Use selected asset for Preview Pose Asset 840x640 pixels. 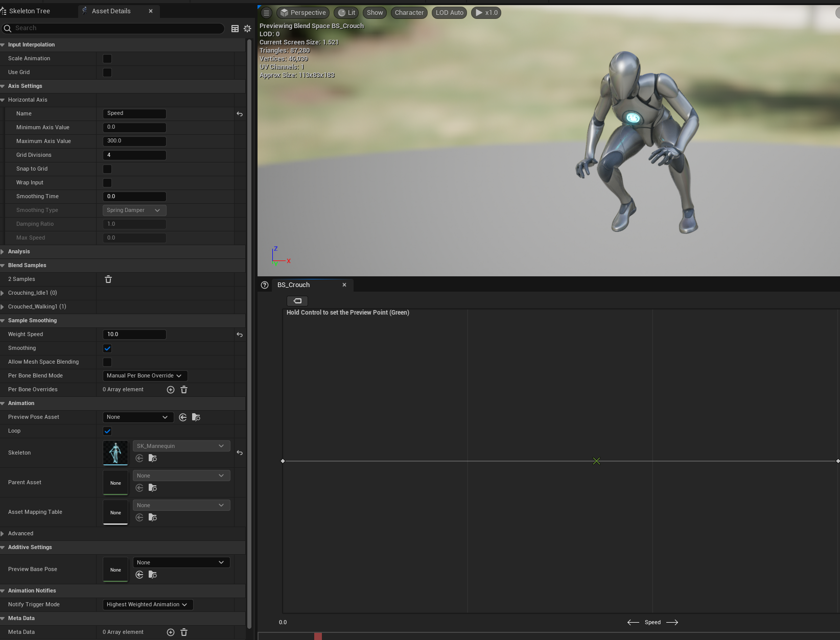pos(182,417)
